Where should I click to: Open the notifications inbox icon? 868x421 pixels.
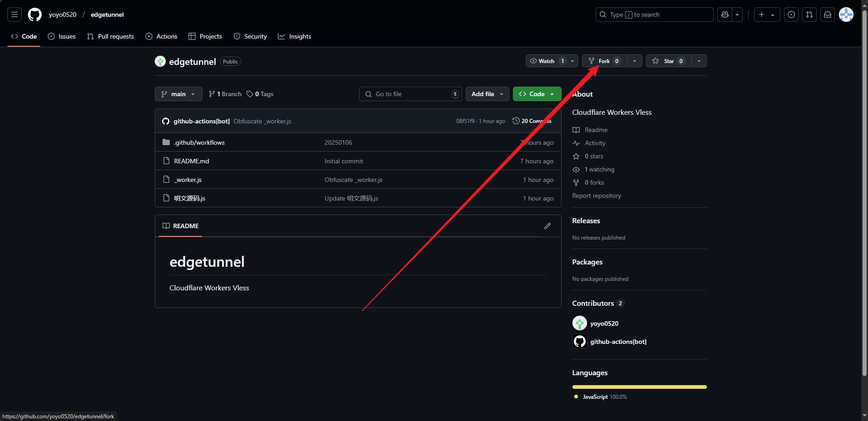point(828,15)
